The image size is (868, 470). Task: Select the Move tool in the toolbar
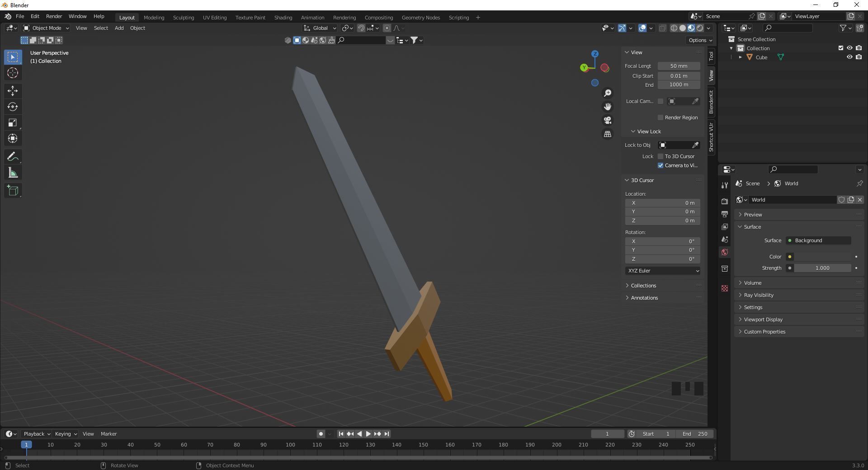click(x=12, y=91)
